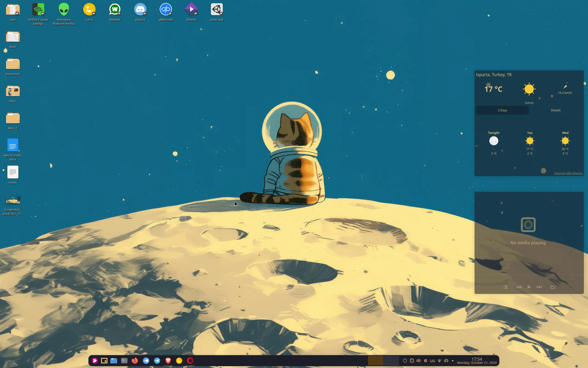The image size is (588, 368).
Task: Open the brightness settings tray icon
Action: [x=425, y=361]
